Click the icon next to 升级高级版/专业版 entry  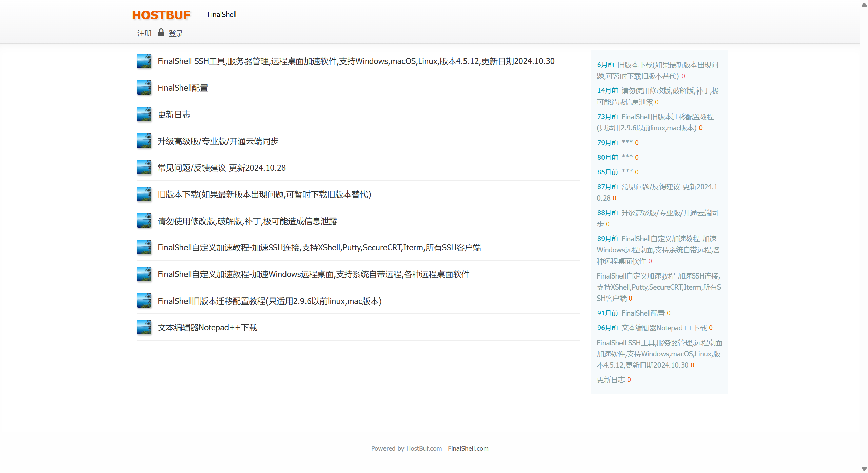pos(144,141)
